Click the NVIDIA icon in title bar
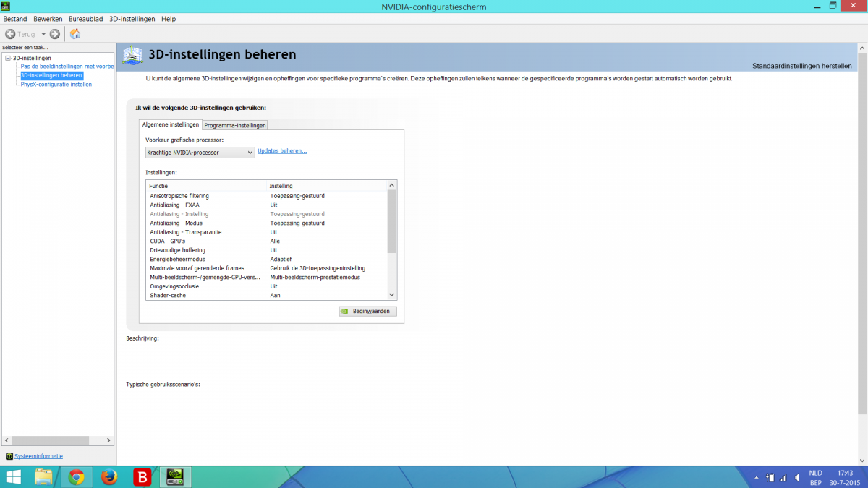868x488 pixels. pos(5,7)
